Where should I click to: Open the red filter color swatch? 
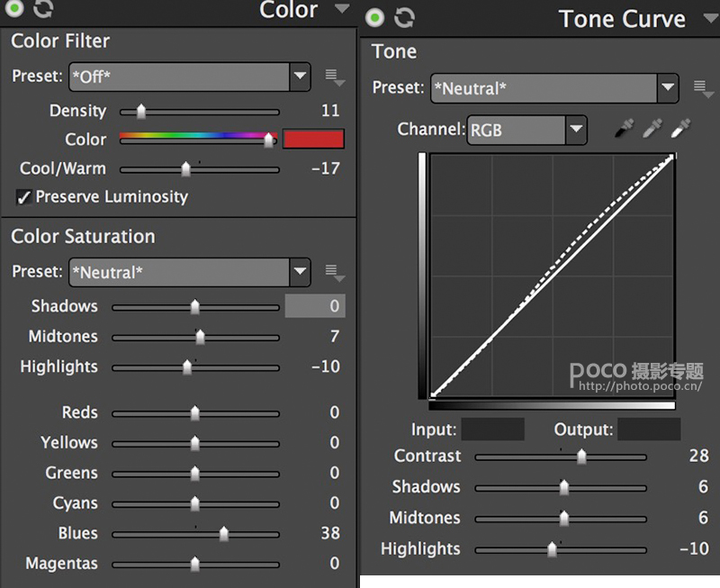point(313,139)
